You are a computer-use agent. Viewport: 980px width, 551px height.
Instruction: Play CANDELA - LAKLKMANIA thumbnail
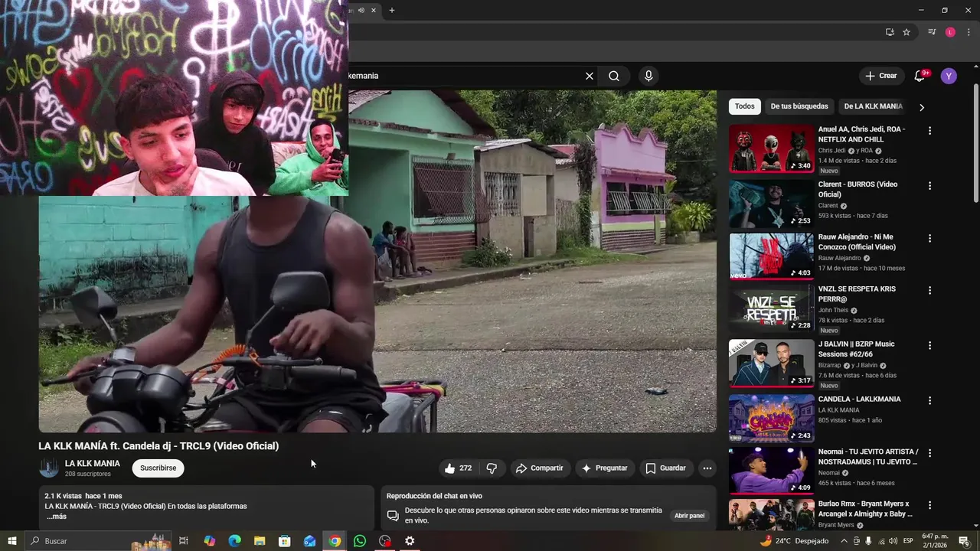click(771, 418)
